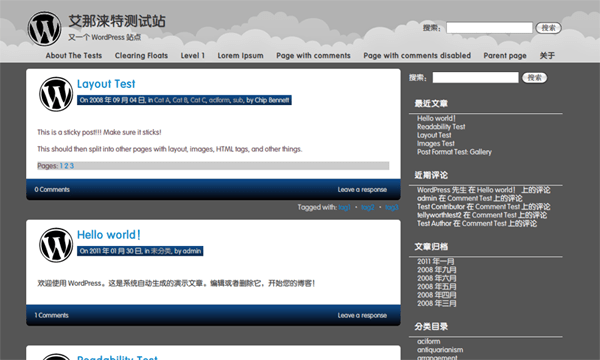This screenshot has width=600, height=360.
Task: Open admin's comment on Comment Test
Action: click(x=470, y=198)
